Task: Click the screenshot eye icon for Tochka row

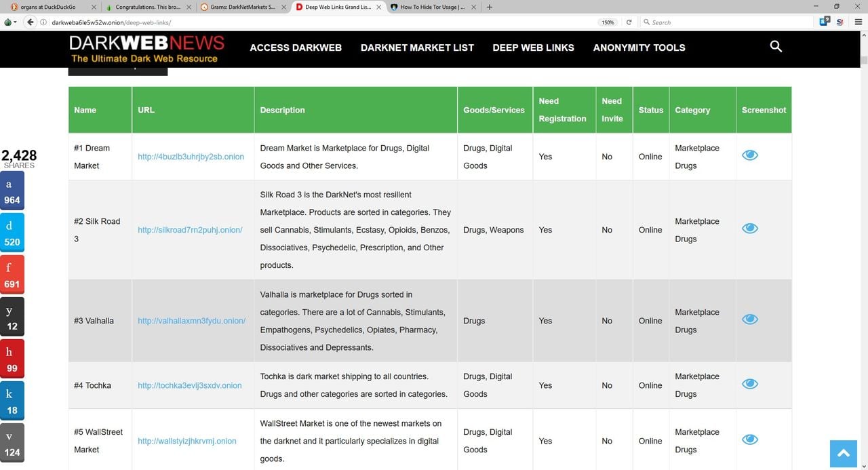Action: 749,384
